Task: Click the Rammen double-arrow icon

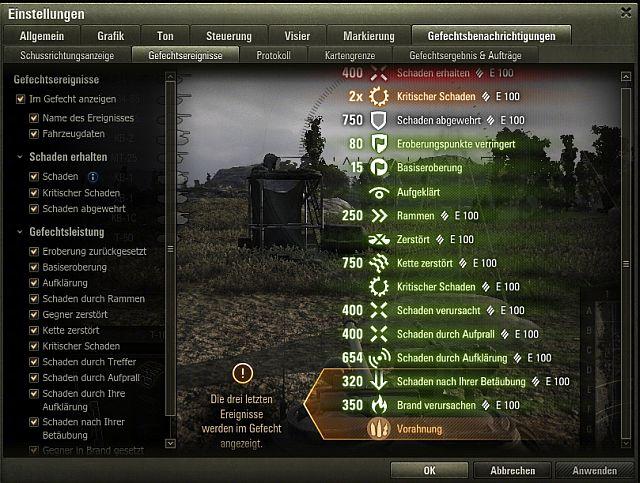Action: coord(379,216)
